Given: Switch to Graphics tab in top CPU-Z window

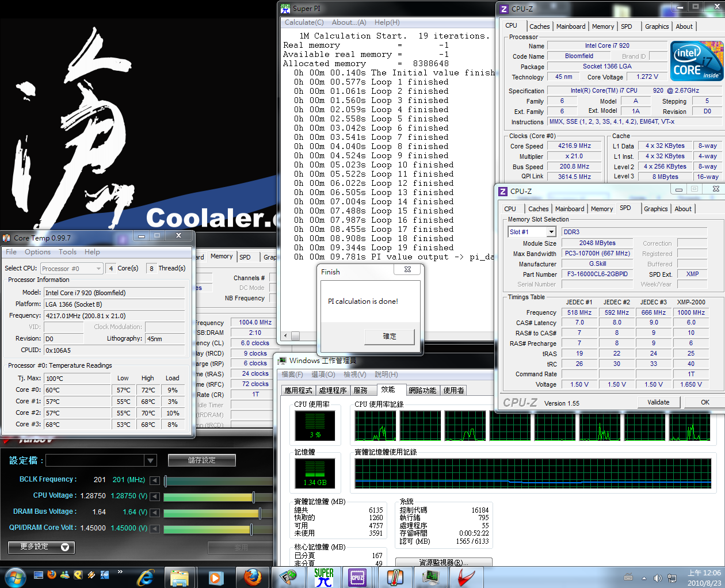Looking at the screenshot, I should 657,26.
